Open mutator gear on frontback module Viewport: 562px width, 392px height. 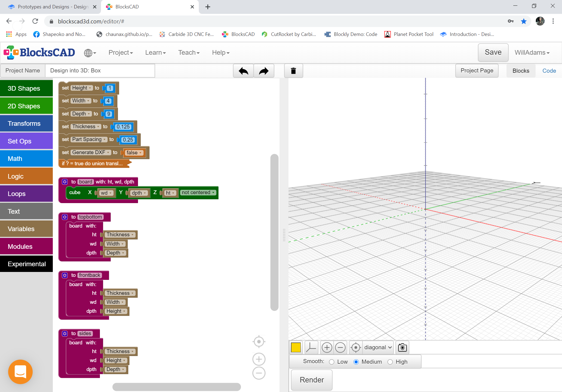65,275
